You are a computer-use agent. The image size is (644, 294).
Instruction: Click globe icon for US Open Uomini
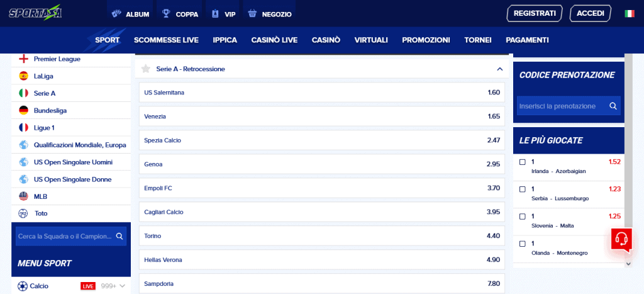[x=24, y=162]
